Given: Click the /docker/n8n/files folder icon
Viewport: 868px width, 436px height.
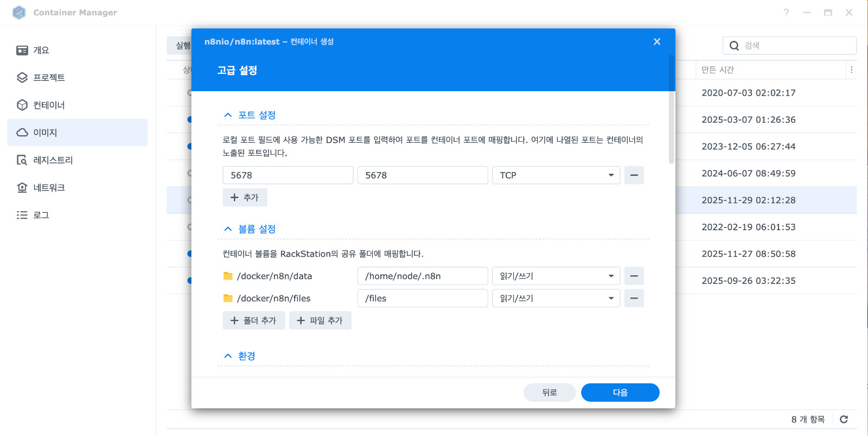Looking at the screenshot, I should pos(228,299).
